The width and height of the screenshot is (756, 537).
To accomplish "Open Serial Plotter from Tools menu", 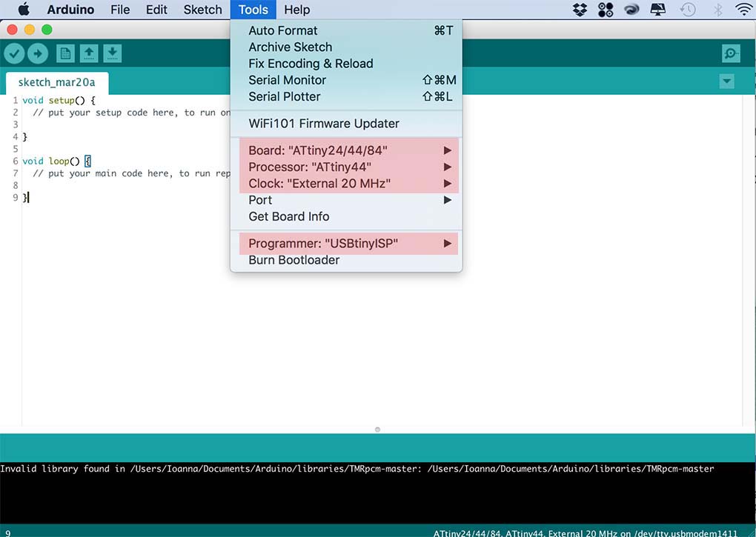I will [x=346, y=97].
